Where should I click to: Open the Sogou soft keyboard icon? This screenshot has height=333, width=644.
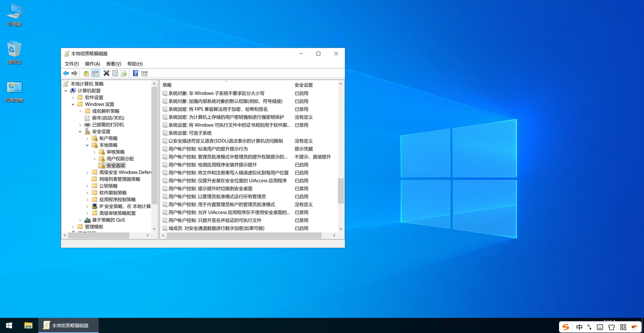point(600,327)
